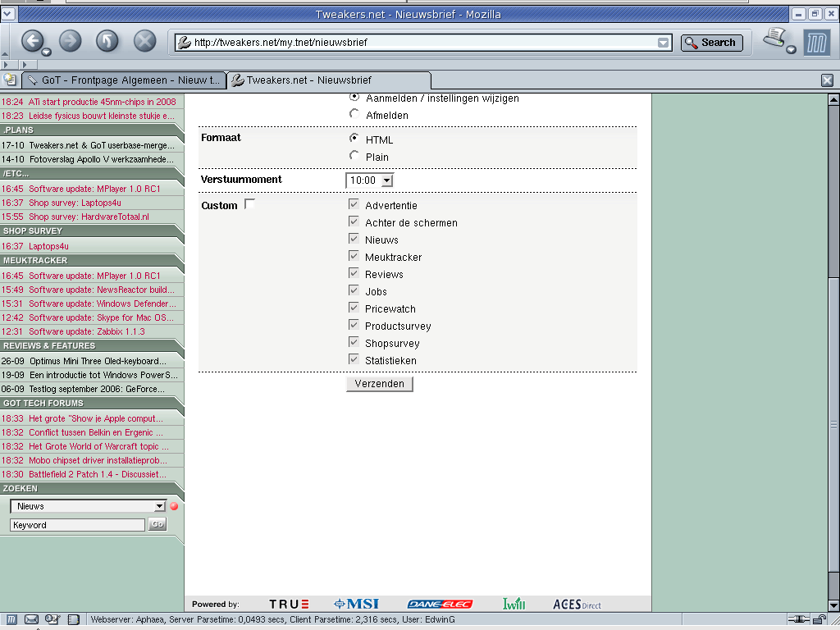Open Optimus Mini Three Oled-keyboard review link
Viewport: 840px width, 630px height.
pyautogui.click(x=98, y=361)
